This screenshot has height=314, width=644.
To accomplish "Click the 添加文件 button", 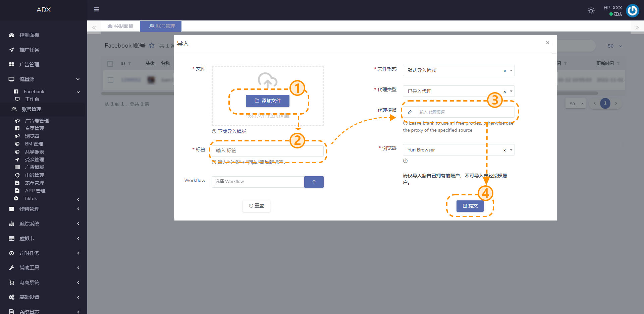I will point(267,101).
